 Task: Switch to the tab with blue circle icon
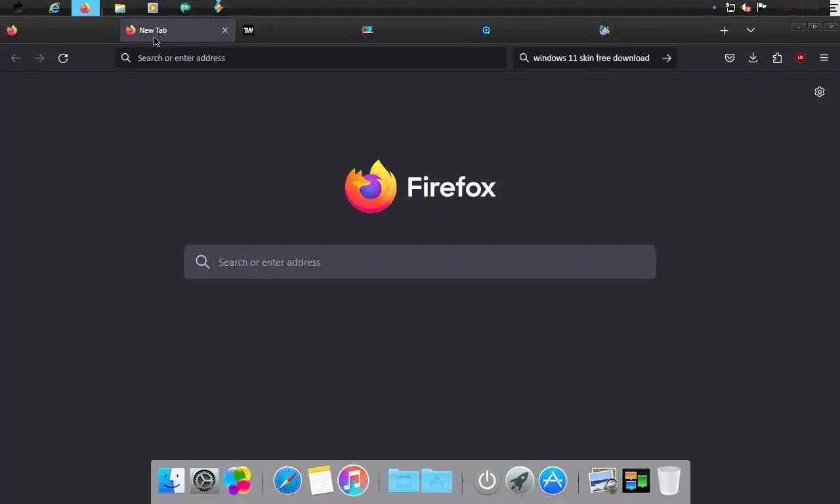(486, 30)
